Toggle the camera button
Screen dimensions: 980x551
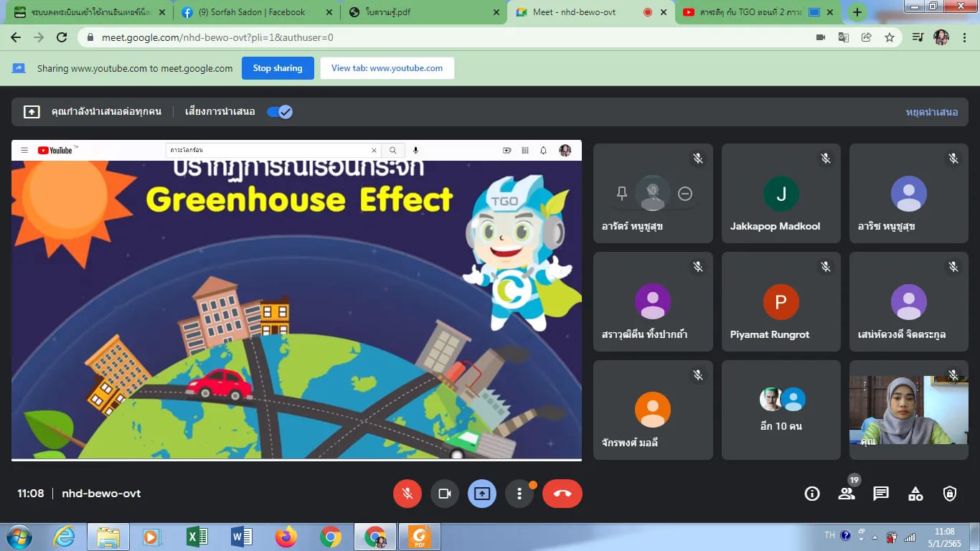(444, 494)
